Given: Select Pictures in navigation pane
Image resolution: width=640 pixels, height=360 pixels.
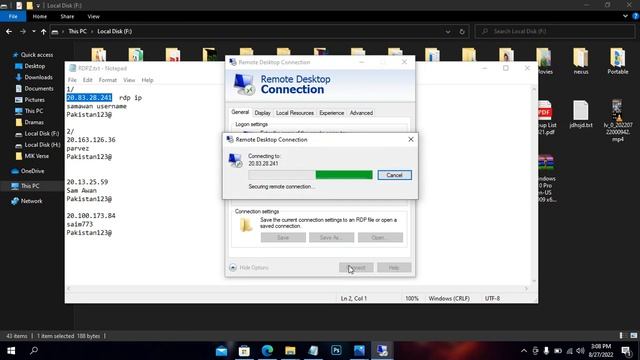Looking at the screenshot, I should coord(30,100).
